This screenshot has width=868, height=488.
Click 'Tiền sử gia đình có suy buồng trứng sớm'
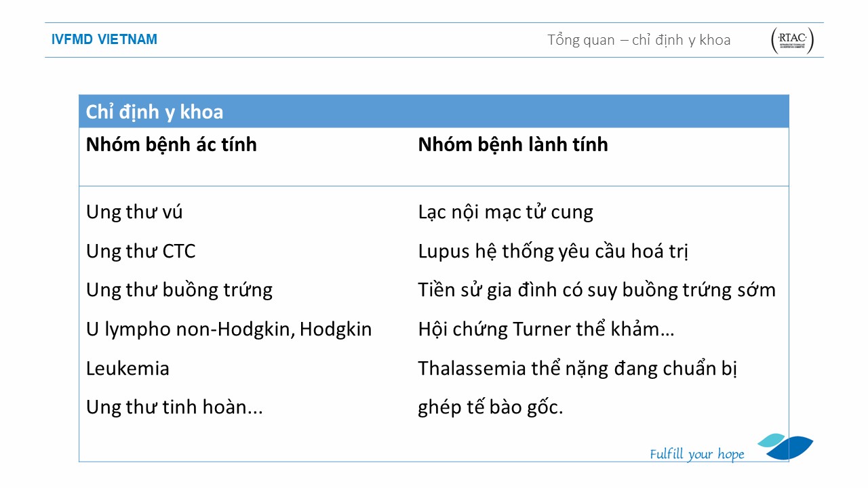(x=597, y=290)
